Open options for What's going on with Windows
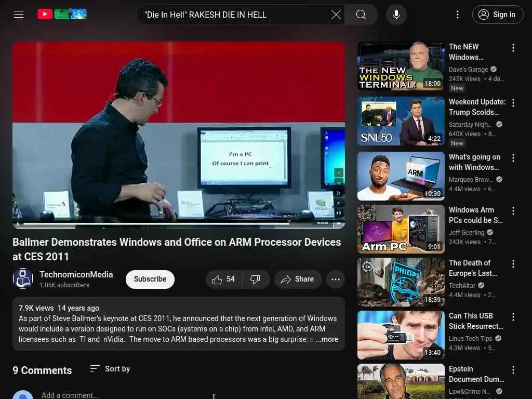This screenshot has height=399, width=532. tap(513, 158)
